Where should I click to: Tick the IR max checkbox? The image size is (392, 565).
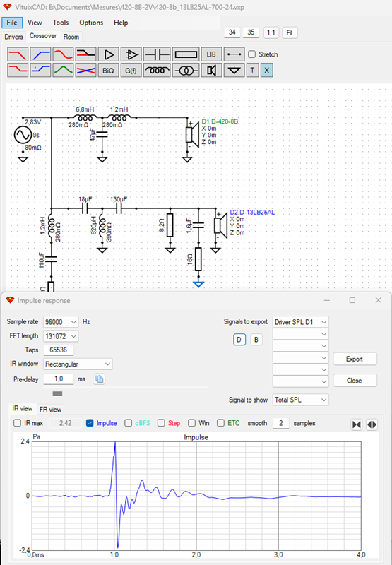click(17, 423)
